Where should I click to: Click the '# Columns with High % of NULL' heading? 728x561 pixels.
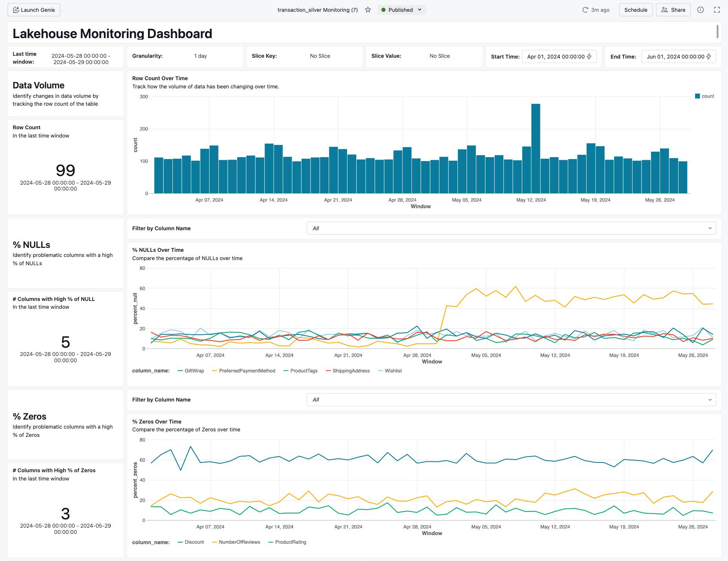click(x=54, y=299)
